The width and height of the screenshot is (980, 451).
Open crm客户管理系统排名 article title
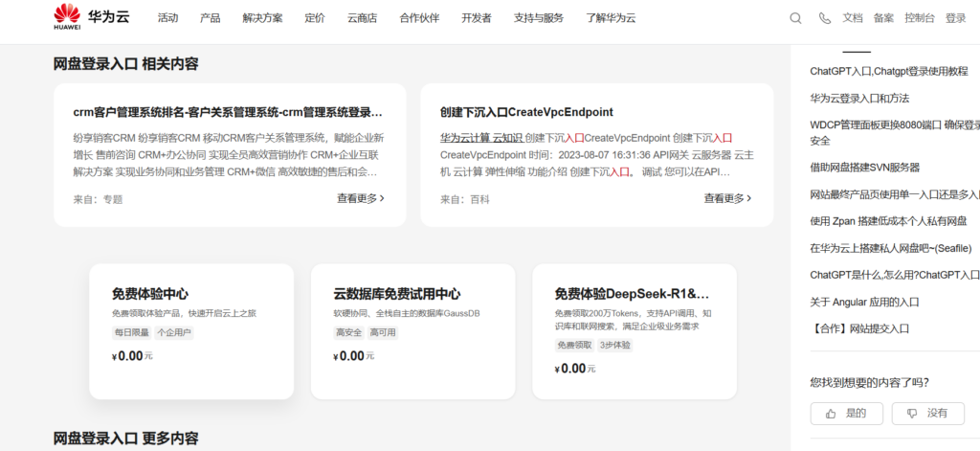pyautogui.click(x=228, y=112)
